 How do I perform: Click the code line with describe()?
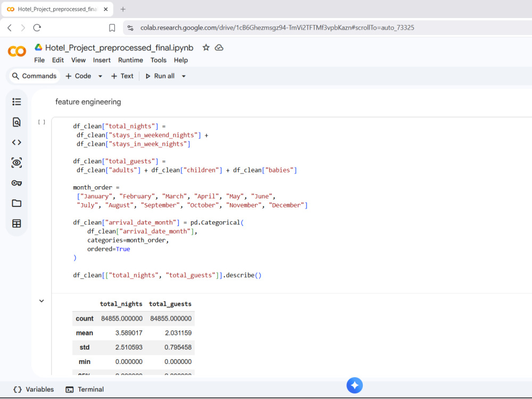[167, 275]
